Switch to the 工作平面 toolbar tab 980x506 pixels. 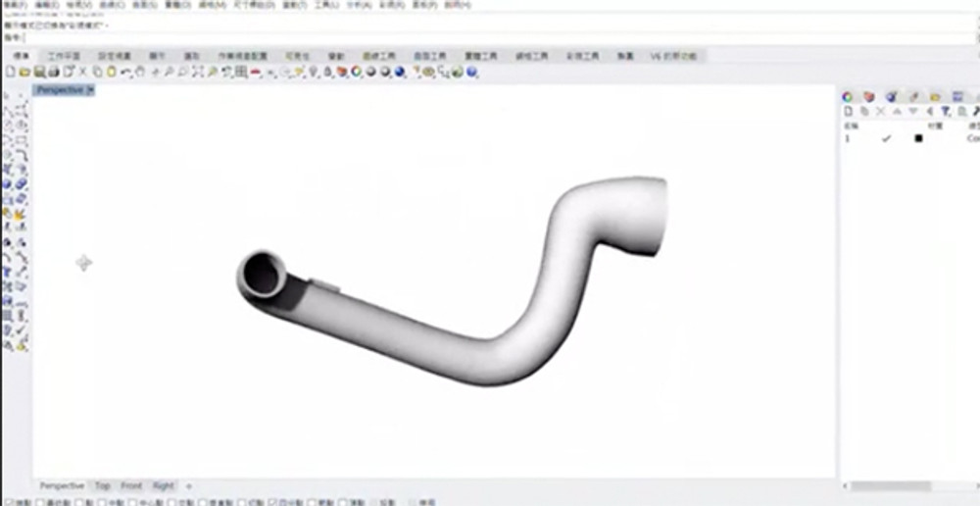click(x=64, y=56)
